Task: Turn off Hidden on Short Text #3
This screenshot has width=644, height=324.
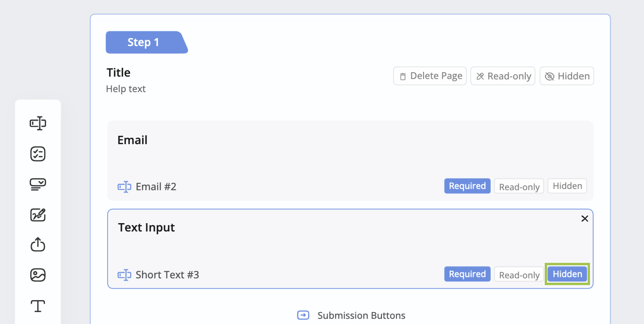Action: click(567, 274)
